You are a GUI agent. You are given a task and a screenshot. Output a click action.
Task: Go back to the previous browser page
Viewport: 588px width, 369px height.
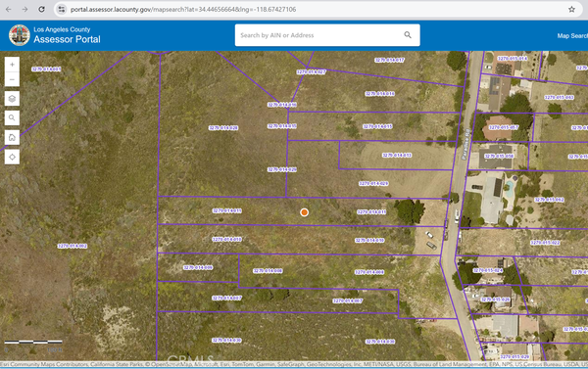coord(8,10)
